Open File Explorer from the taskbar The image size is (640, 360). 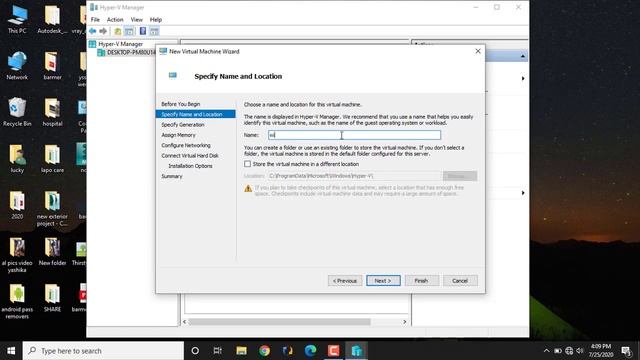tap(241, 351)
